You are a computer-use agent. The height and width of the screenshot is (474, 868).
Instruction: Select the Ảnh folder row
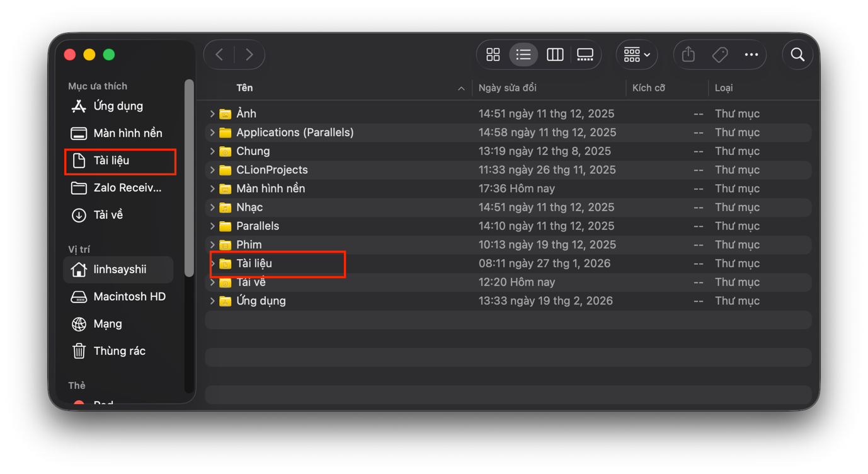pos(508,114)
